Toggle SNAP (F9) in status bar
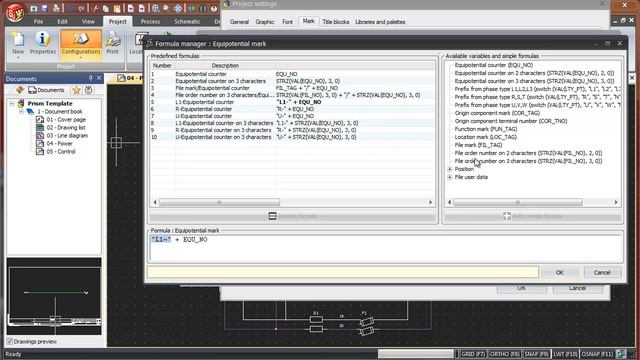640x360 pixels. [x=536, y=354]
